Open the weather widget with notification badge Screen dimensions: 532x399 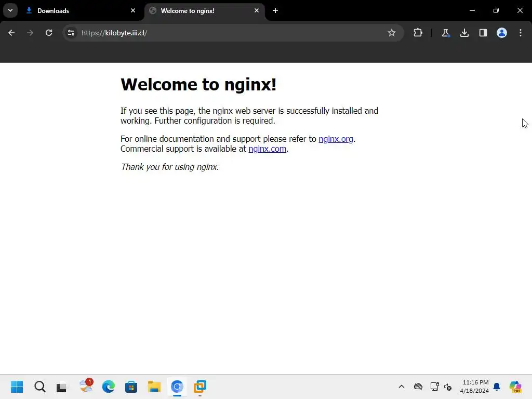pyautogui.click(x=86, y=386)
